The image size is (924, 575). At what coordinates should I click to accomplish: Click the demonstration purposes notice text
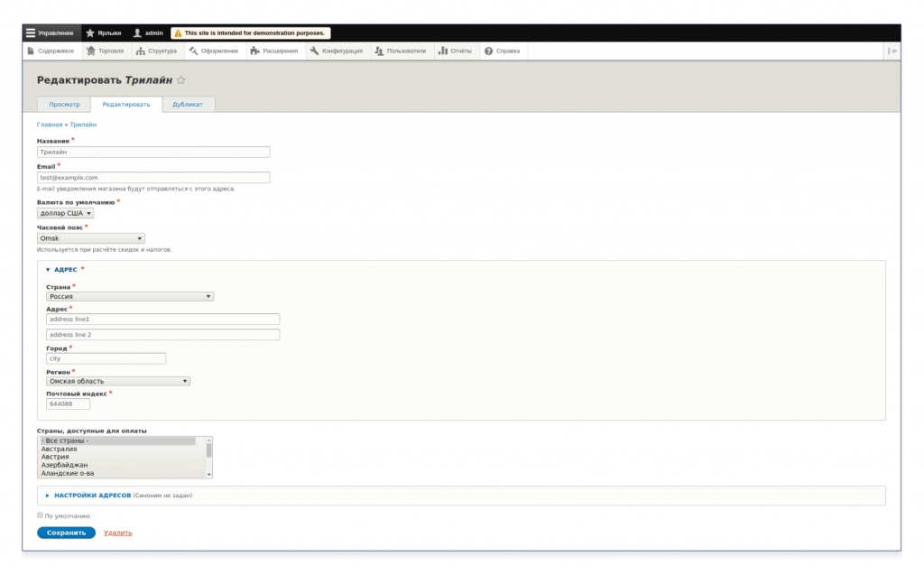254,33
